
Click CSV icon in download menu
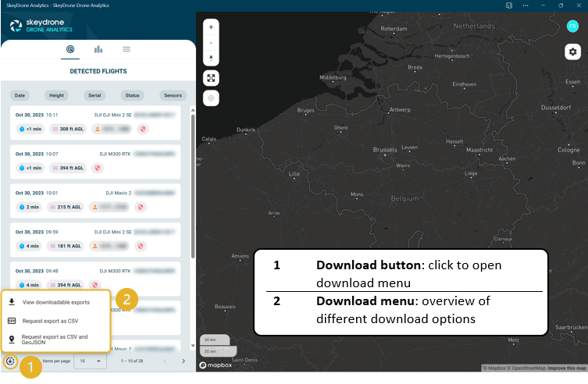point(12,321)
